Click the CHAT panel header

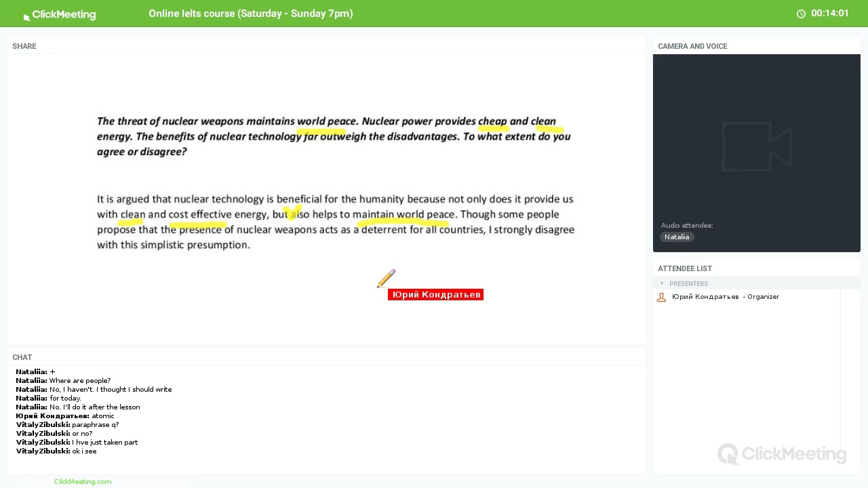(x=22, y=357)
